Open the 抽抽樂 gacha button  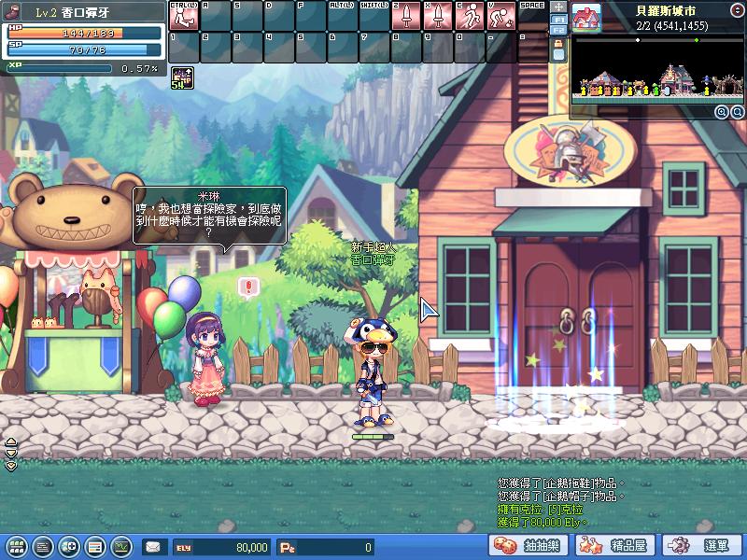(529, 545)
